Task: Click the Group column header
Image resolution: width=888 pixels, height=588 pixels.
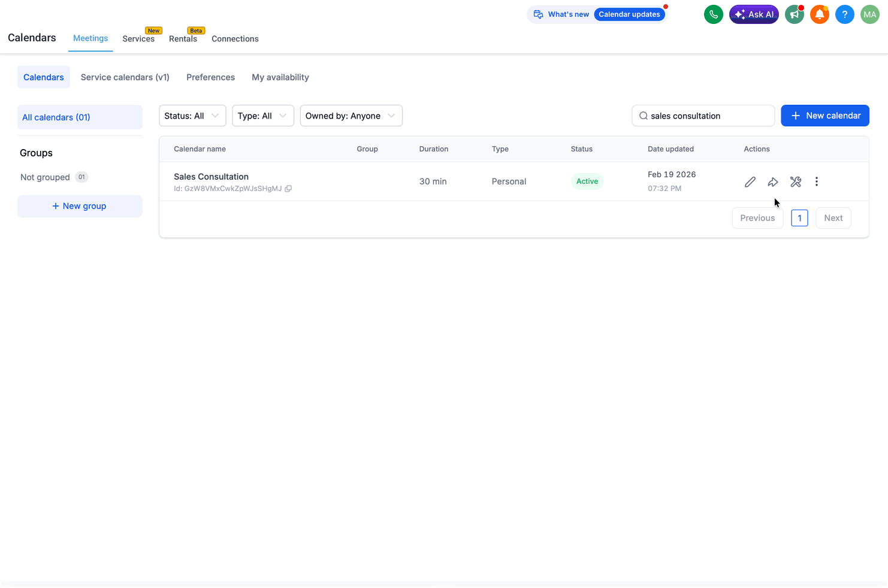Action: pos(367,149)
